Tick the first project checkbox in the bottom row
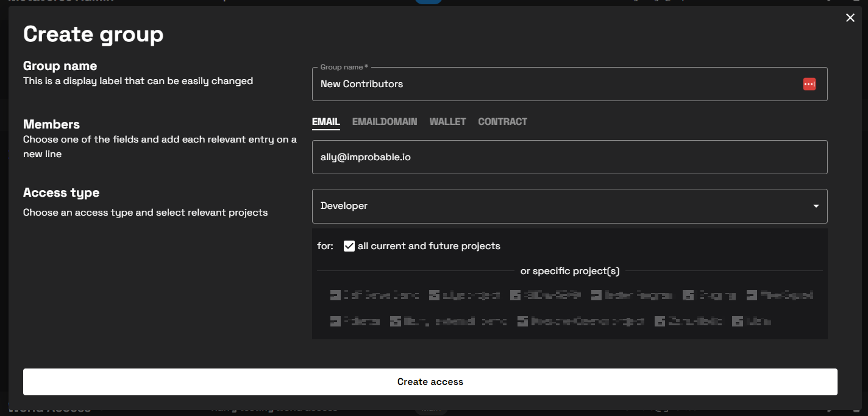 tap(335, 321)
